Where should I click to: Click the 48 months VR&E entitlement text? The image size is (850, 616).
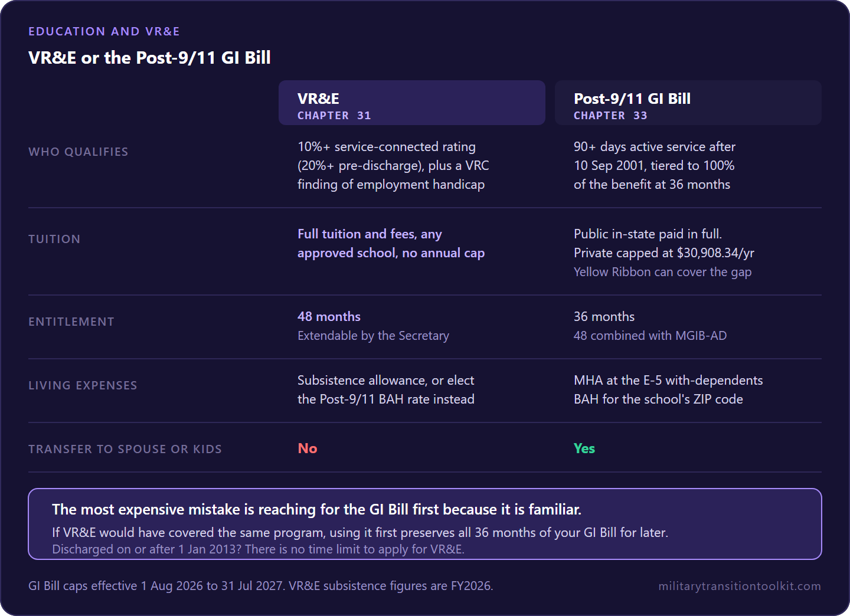[x=329, y=317]
